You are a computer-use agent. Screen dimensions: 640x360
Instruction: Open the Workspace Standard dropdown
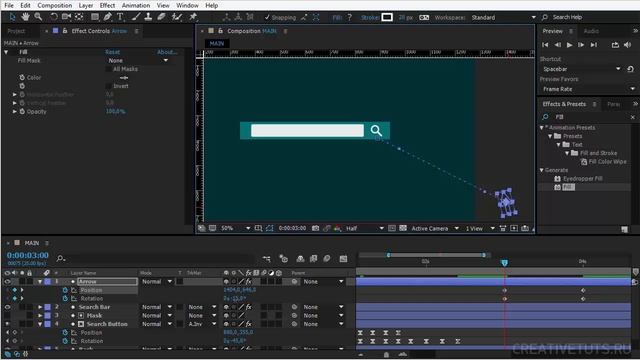[x=503, y=18]
